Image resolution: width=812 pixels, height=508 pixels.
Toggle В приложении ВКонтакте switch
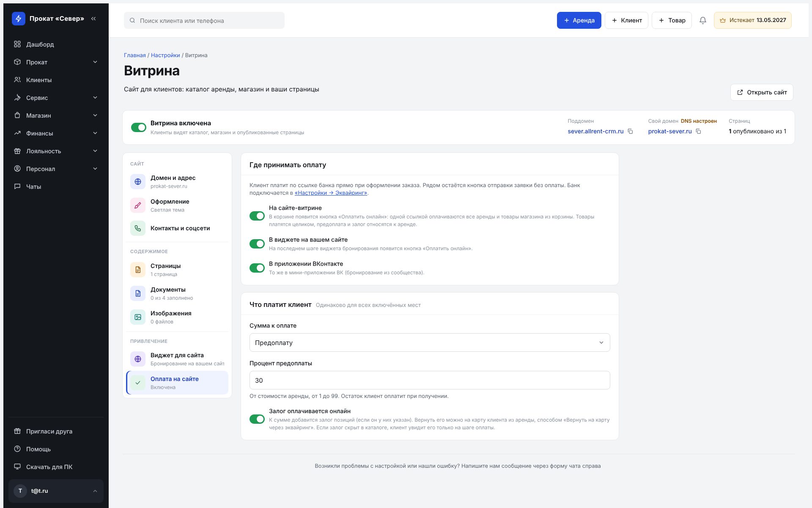click(x=257, y=268)
